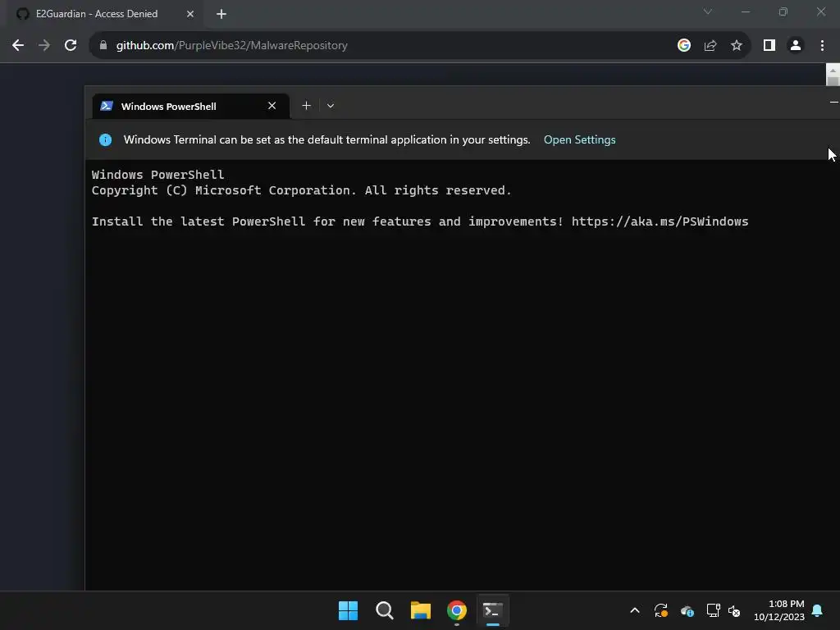Screen dimensions: 840x630
Task: Restore down the Chrome window
Action: (x=783, y=11)
